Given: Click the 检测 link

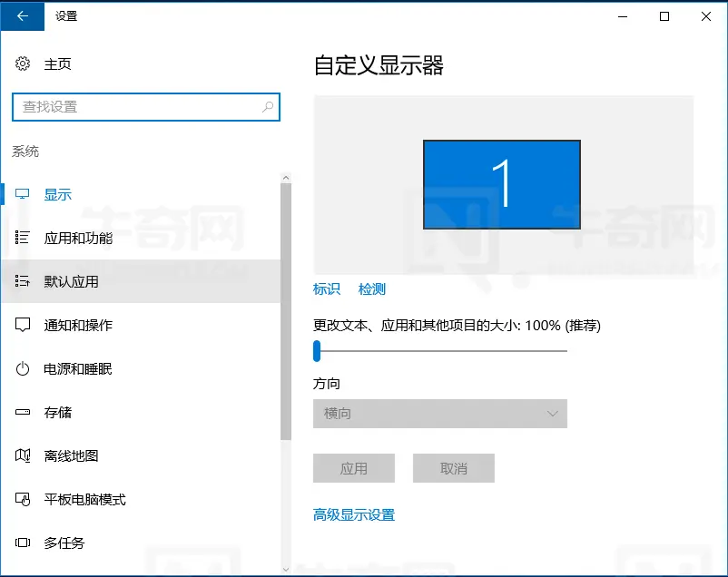Looking at the screenshot, I should pos(372,289).
